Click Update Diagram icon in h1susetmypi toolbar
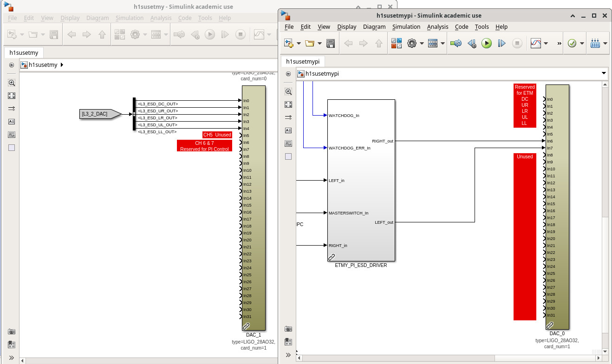 tap(456, 43)
